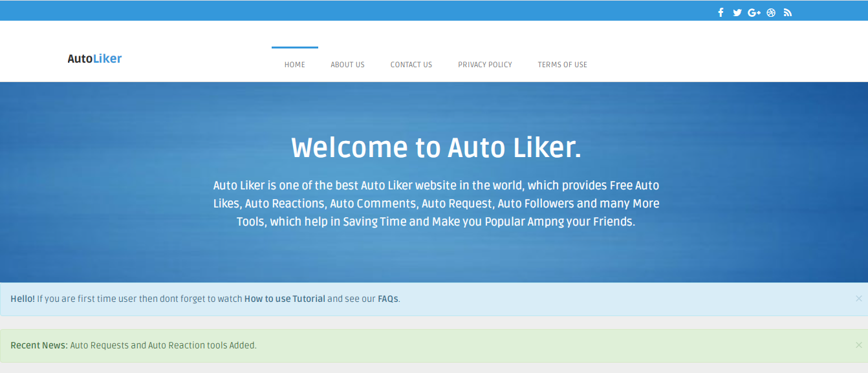Click the Auto Liker description paragraph
This screenshot has width=868, height=373.
pyautogui.click(x=436, y=203)
